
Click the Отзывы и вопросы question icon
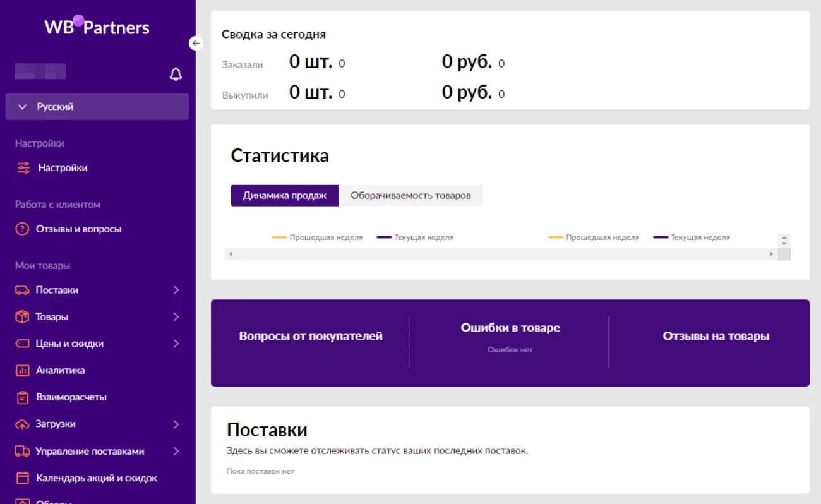pos(22,229)
